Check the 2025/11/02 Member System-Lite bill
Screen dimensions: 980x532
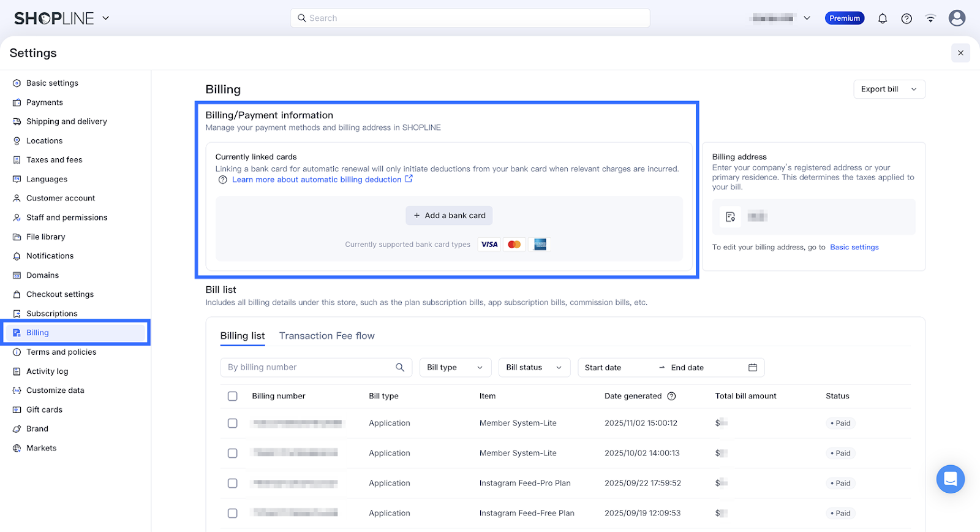(233, 423)
